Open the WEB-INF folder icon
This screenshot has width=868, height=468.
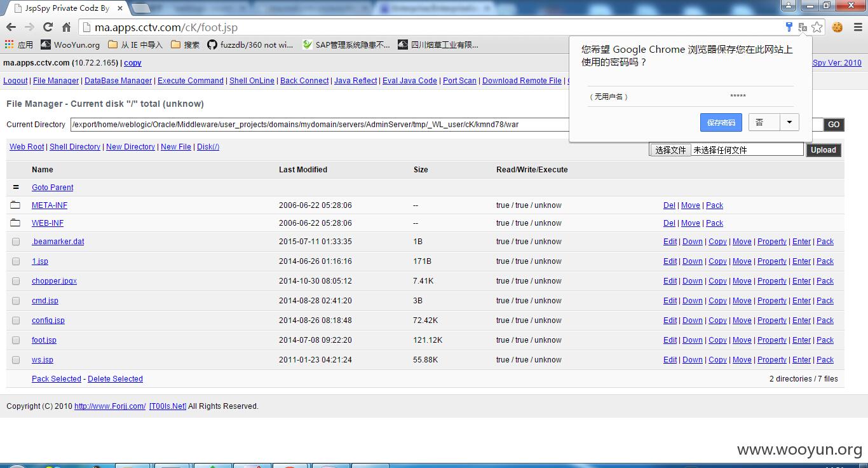coord(15,223)
